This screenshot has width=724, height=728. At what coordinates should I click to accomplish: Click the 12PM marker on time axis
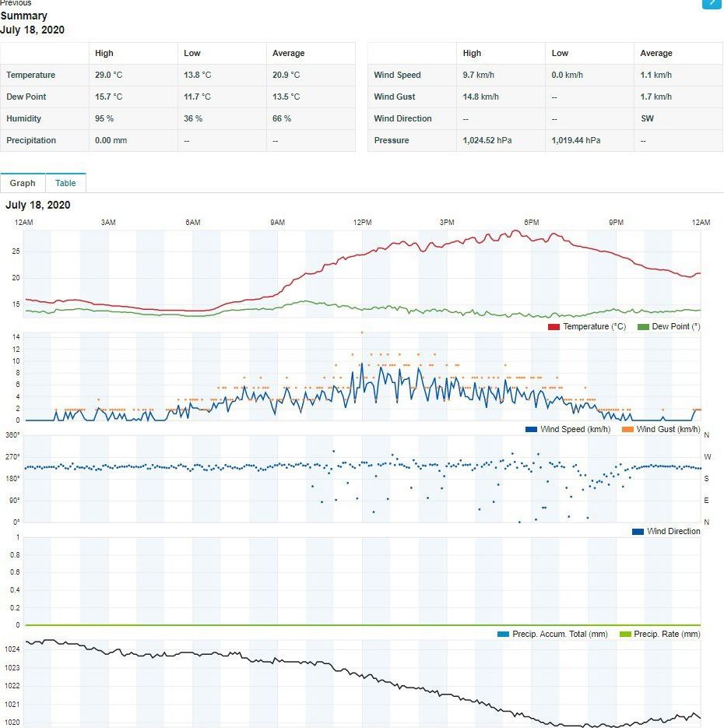tap(362, 223)
